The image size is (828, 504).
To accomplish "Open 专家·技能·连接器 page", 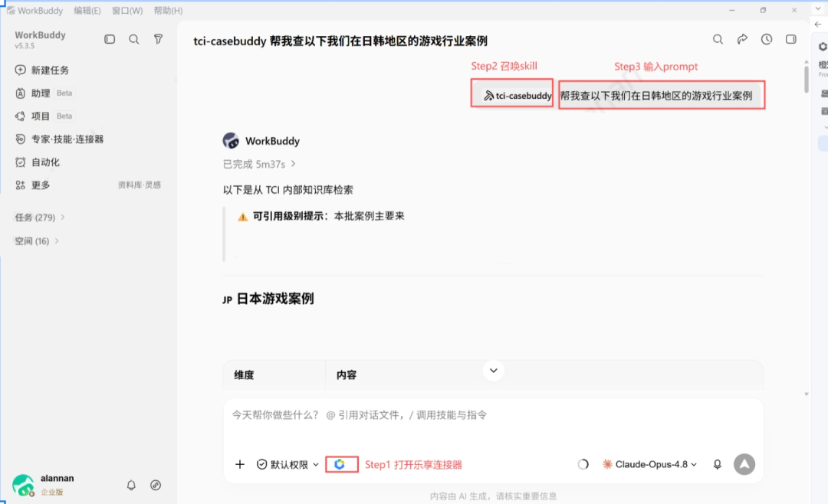I will tap(59, 139).
